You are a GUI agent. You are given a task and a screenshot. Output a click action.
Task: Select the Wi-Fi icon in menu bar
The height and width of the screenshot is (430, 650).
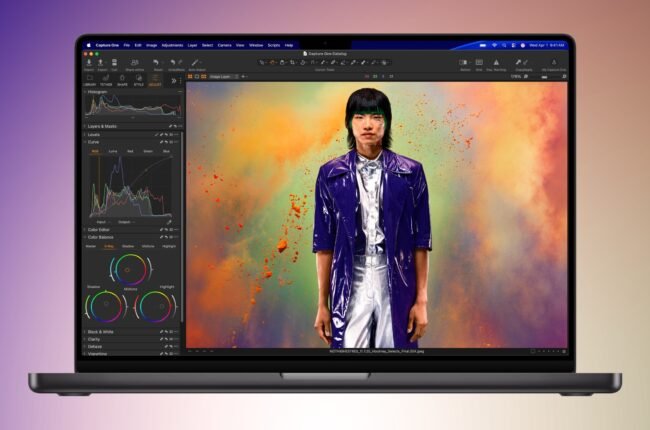(x=494, y=45)
